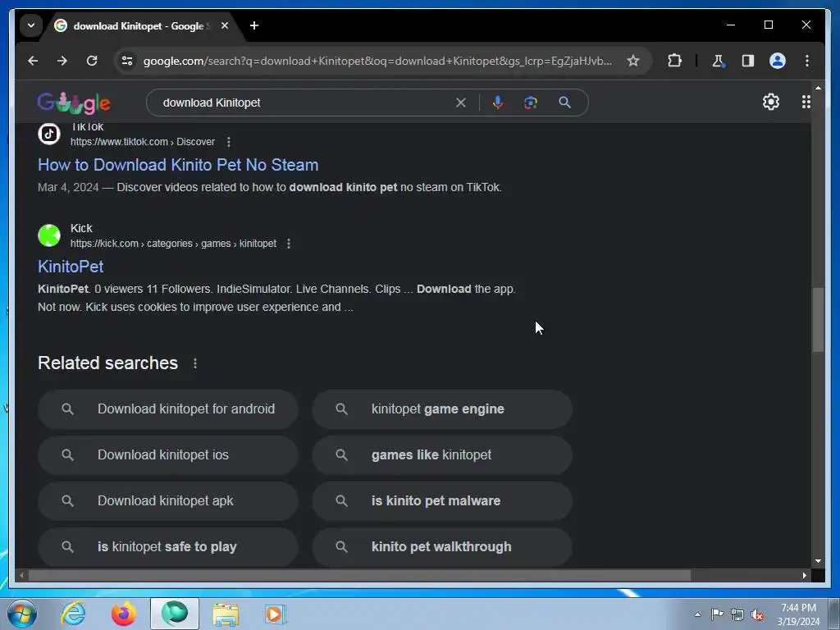The width and height of the screenshot is (840, 630).
Task: Open 'How to Download Kinito Pet No Steam'
Action: coord(178,164)
